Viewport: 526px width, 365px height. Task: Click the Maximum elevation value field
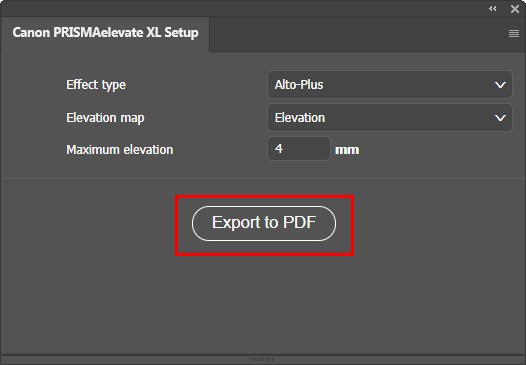(299, 149)
